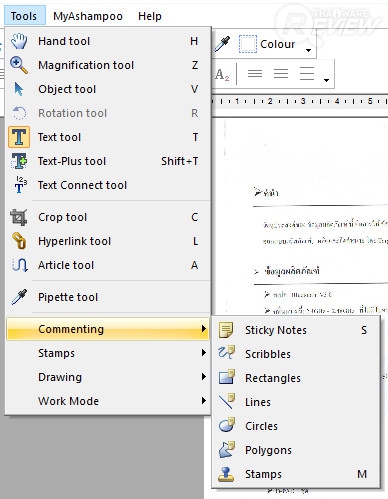
Task: Open the Tools menu
Action: 25,16
